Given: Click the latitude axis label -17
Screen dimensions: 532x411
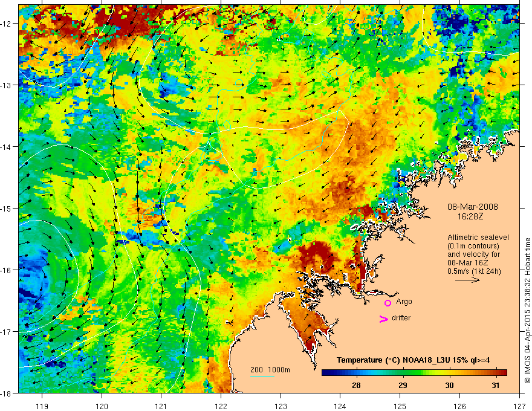Looking at the screenshot, I should (x=7, y=332).
